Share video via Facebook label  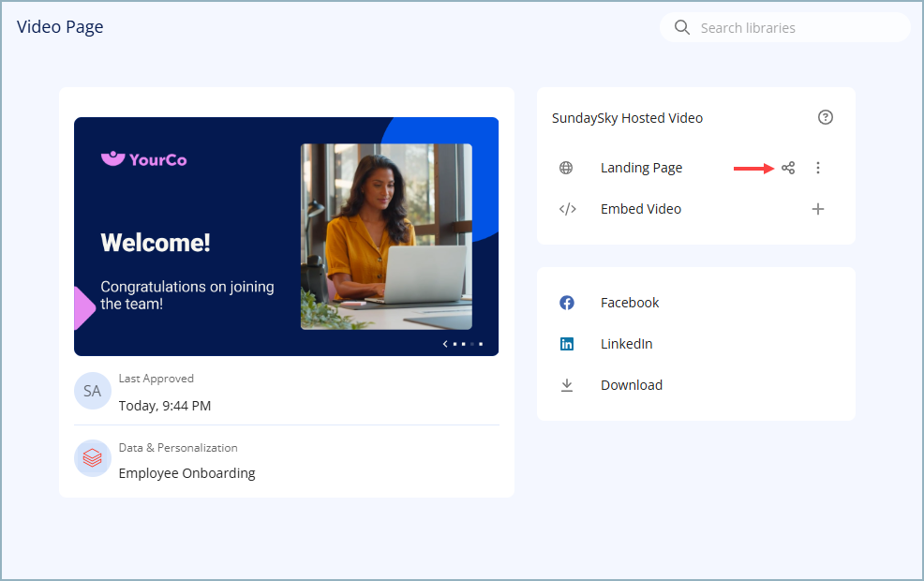pyautogui.click(x=630, y=303)
